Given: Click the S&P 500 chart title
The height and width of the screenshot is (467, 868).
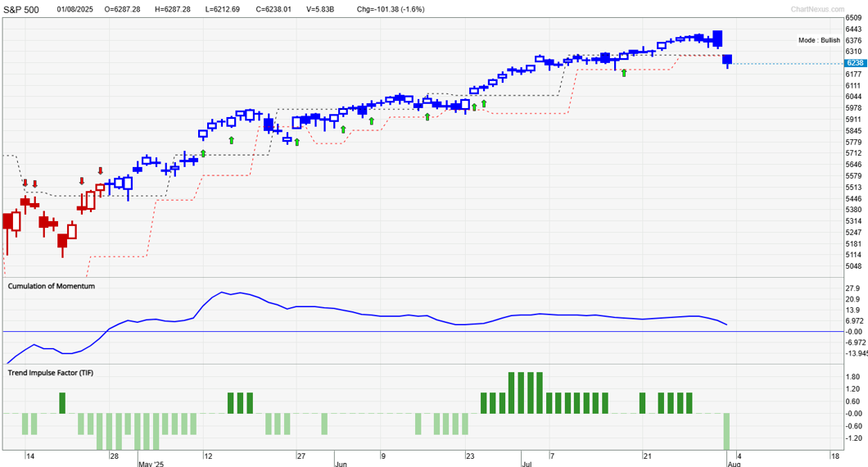Looking at the screenshot, I should point(21,9).
